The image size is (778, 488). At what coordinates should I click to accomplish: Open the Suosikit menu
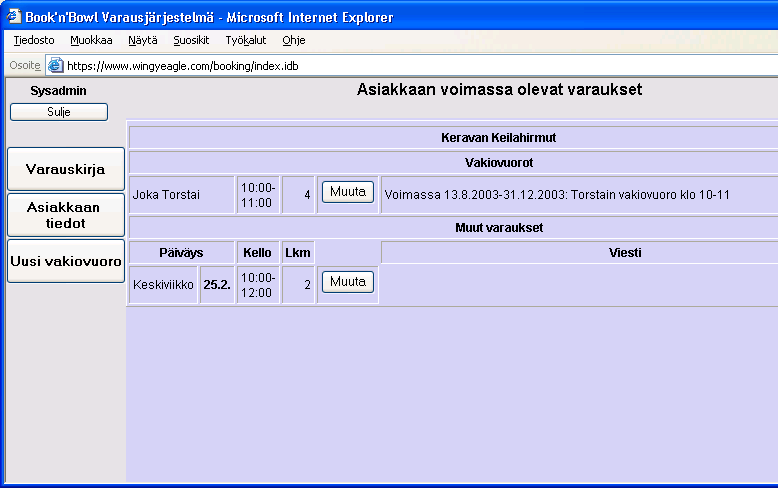tap(191, 41)
